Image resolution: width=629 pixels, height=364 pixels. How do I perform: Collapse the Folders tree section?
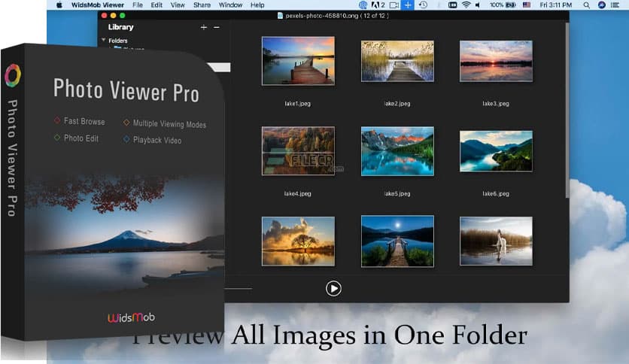pyautogui.click(x=104, y=40)
